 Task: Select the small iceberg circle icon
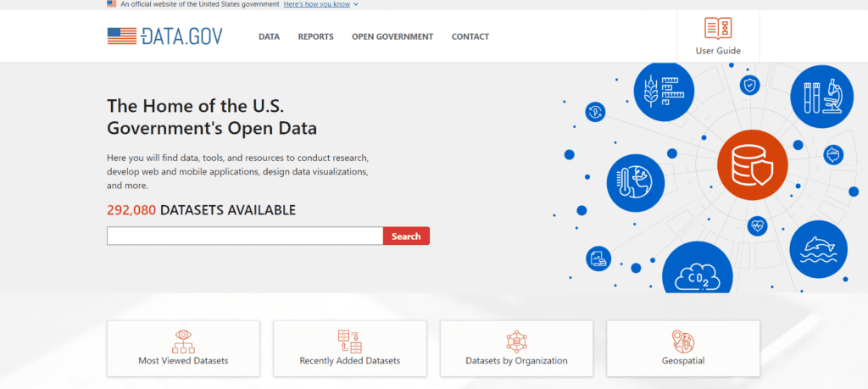click(833, 155)
